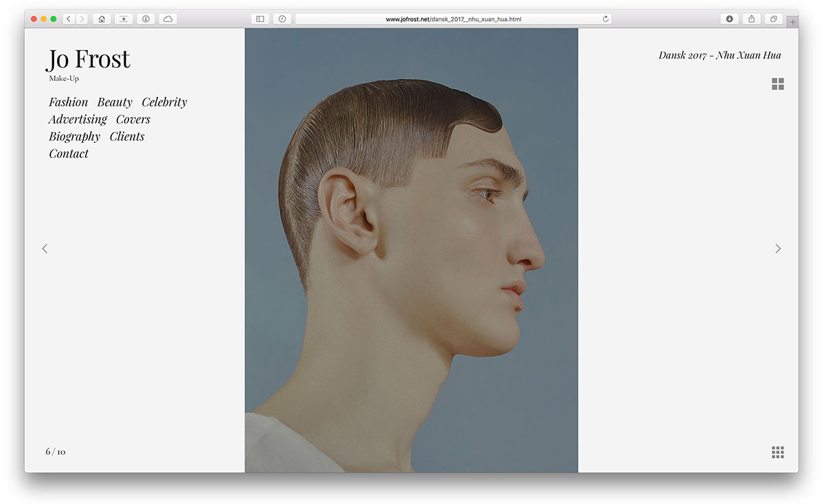Open the Fashion menu link

[69, 102]
